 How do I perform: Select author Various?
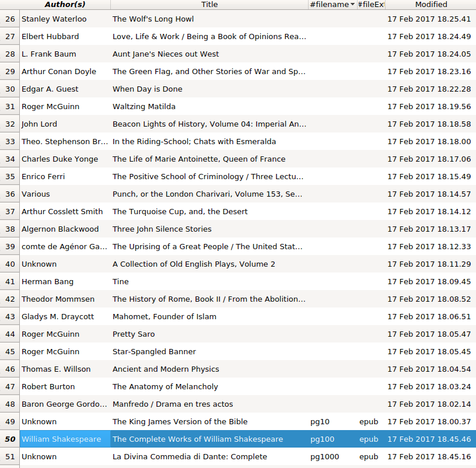point(36,194)
